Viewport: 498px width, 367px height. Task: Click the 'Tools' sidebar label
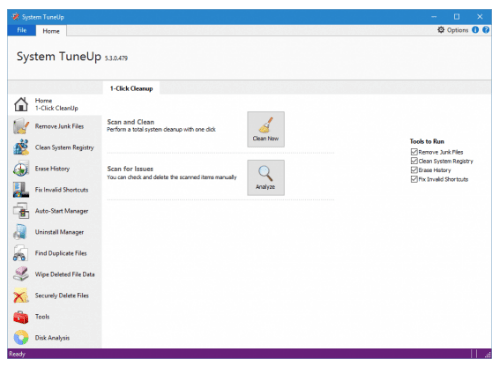[x=42, y=316]
